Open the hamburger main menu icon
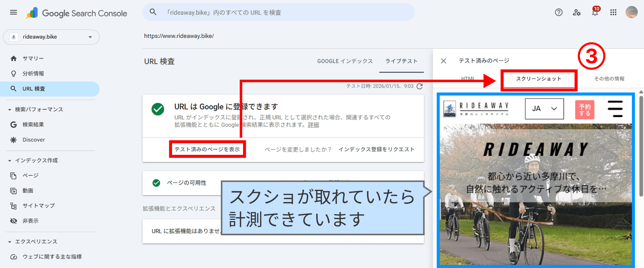This screenshot has height=268, width=644. (13, 13)
